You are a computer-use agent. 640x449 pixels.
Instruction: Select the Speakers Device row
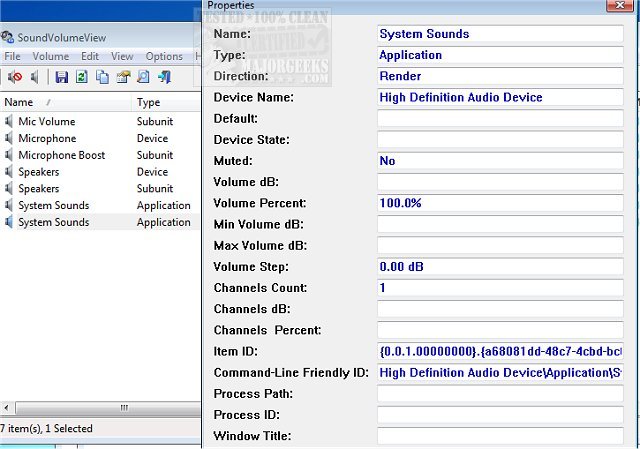point(39,172)
